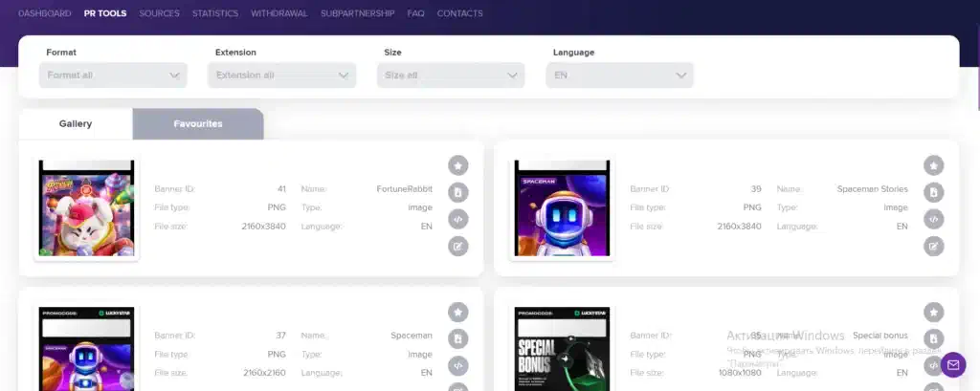Open Sources navigation item
The image size is (980, 391).
(x=160, y=13)
